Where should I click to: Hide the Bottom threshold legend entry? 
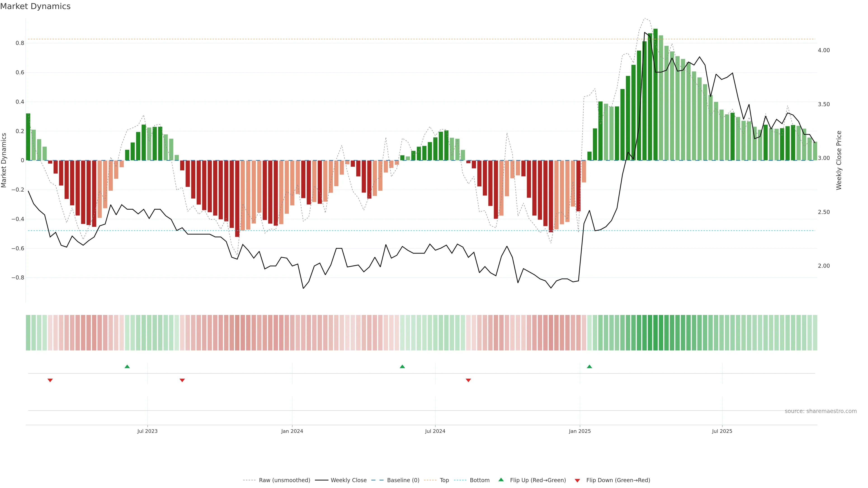(479, 480)
